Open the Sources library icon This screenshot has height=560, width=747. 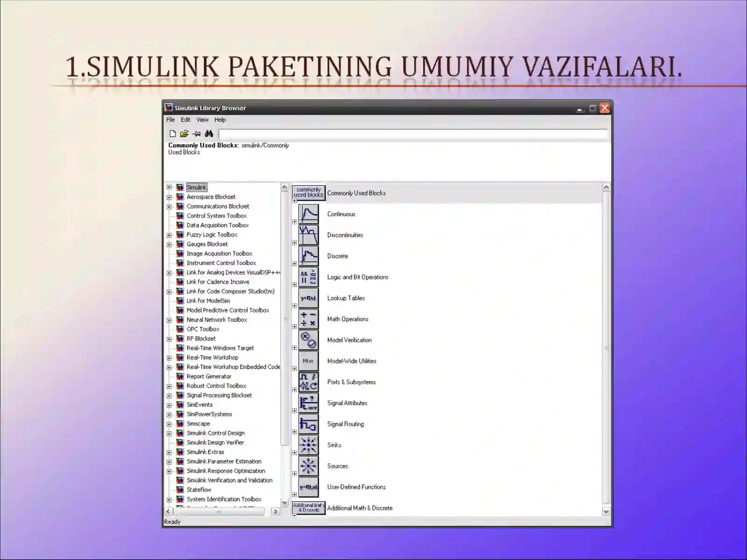click(309, 466)
